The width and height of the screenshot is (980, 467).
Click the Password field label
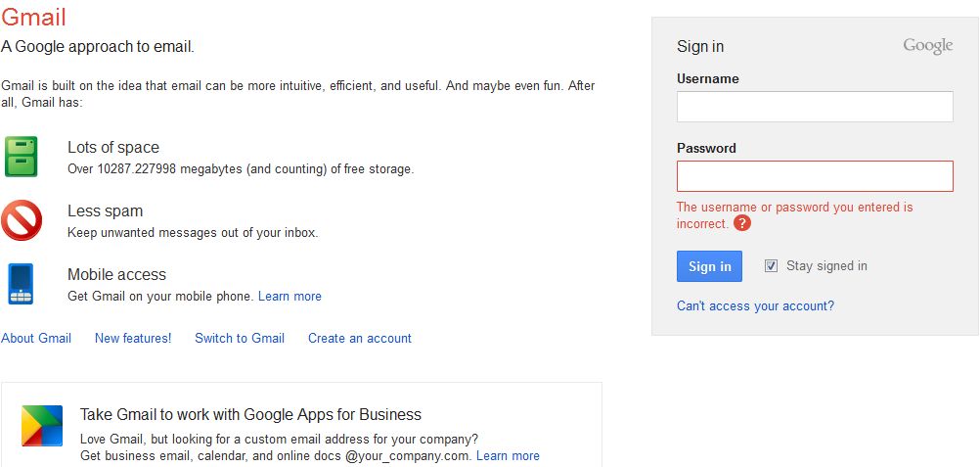coord(706,149)
